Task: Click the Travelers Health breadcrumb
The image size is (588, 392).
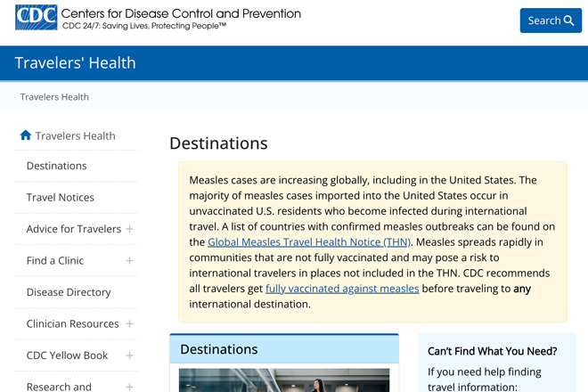Action: tap(54, 97)
